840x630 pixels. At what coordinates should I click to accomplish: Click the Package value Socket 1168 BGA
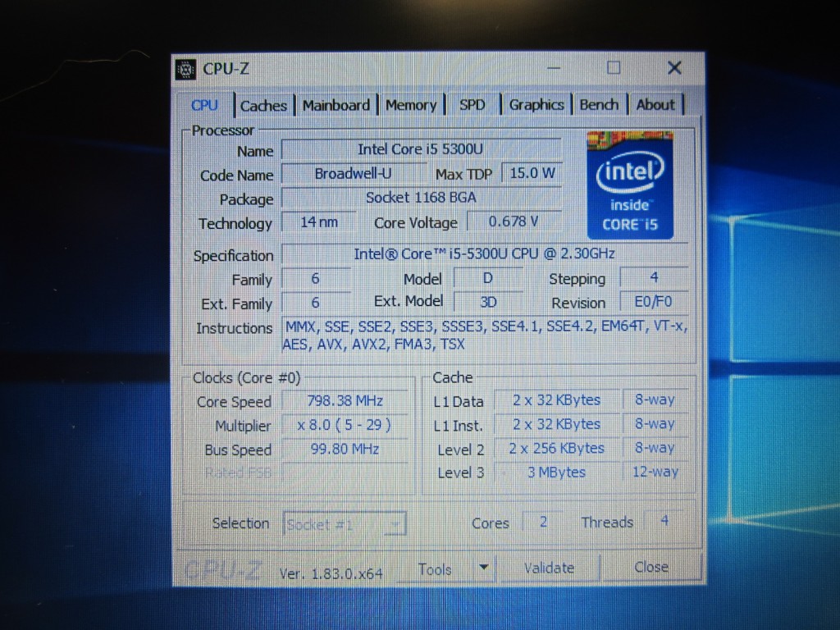(x=421, y=198)
